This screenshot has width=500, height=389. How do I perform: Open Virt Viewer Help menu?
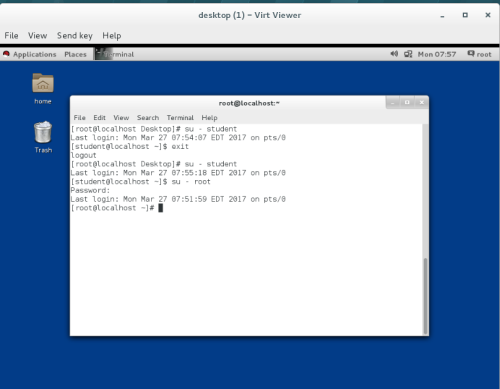pyautogui.click(x=112, y=36)
